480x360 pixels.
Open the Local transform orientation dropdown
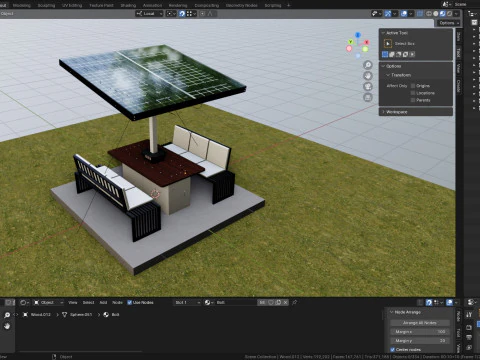click(149, 14)
